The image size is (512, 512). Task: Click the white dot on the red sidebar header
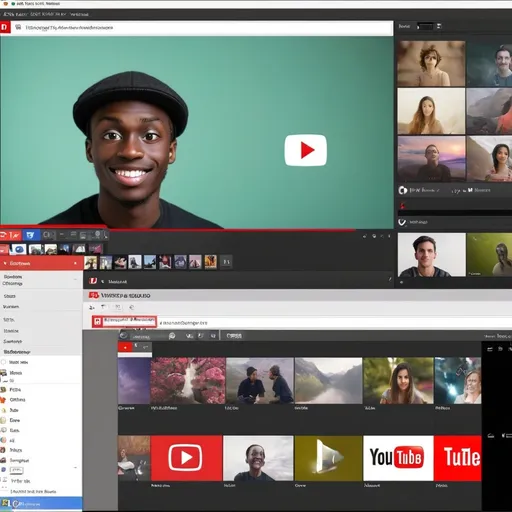pyautogui.click(x=75, y=263)
